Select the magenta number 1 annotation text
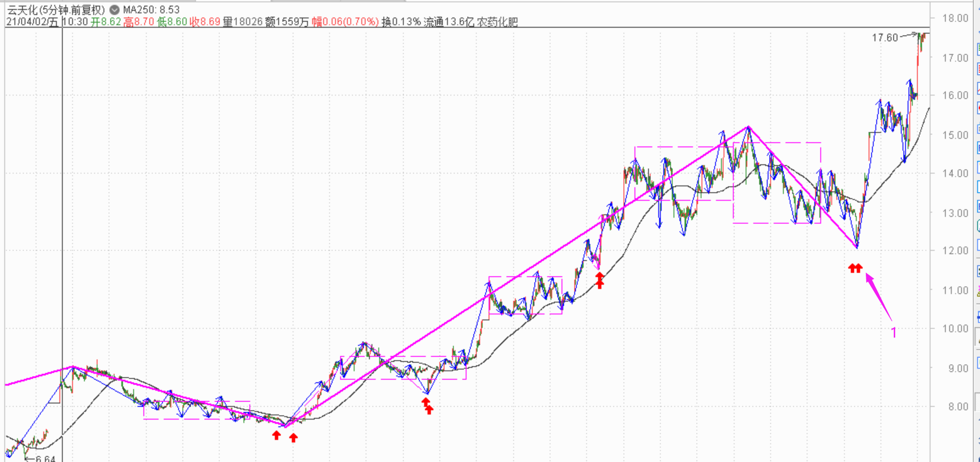Screen dimensions: 980x462 pos(893,333)
